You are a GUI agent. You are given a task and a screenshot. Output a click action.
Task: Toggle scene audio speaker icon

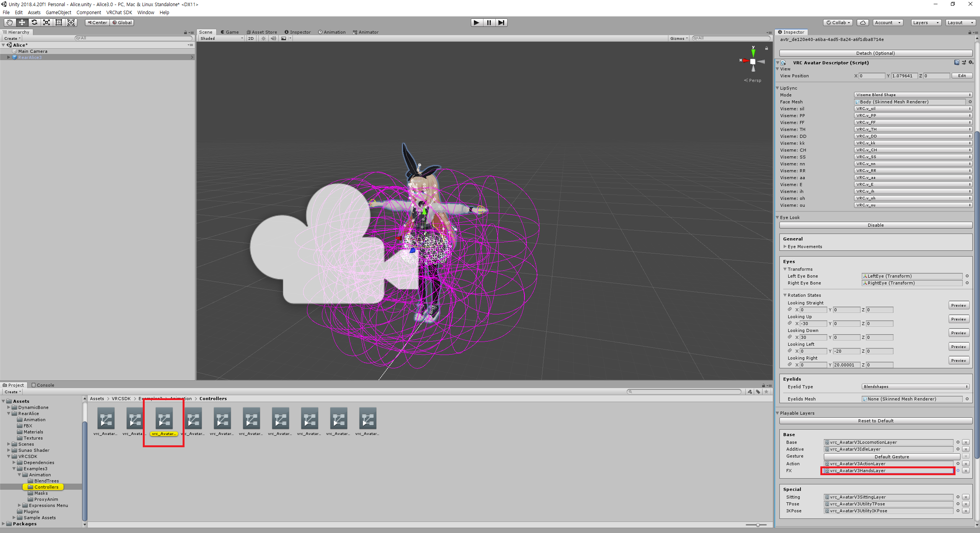point(273,38)
